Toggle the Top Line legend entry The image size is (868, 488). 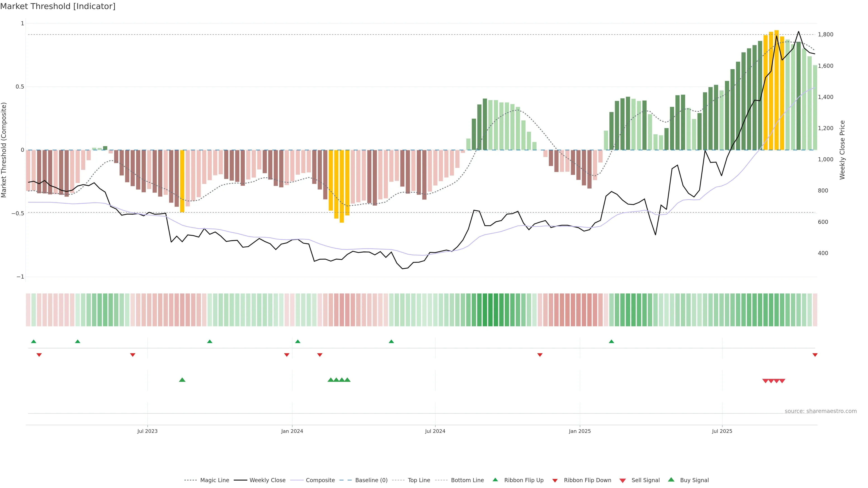(419, 480)
